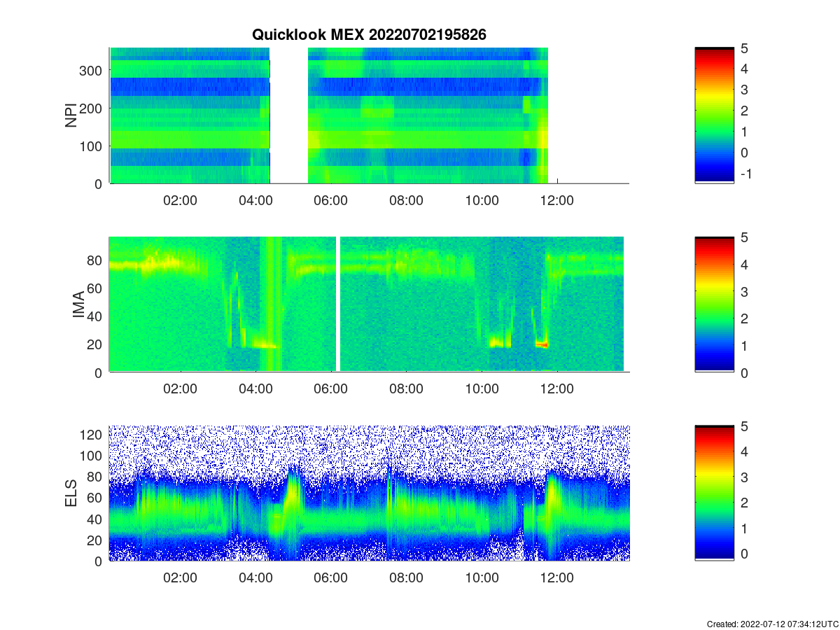Click the 08:00 tick under the IMA plot
840x630 pixels.
[406, 389]
